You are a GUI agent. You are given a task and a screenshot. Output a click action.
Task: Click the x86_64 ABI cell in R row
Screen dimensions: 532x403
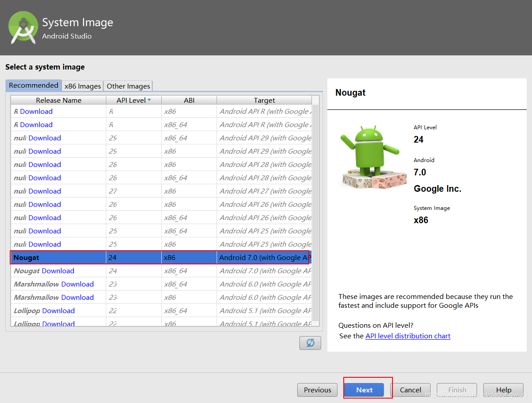point(189,125)
